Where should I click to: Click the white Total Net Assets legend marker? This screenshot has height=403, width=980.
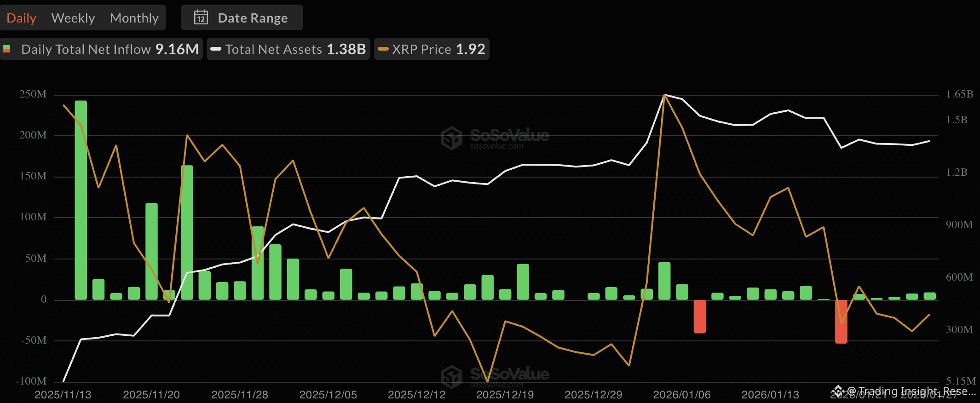point(216,49)
